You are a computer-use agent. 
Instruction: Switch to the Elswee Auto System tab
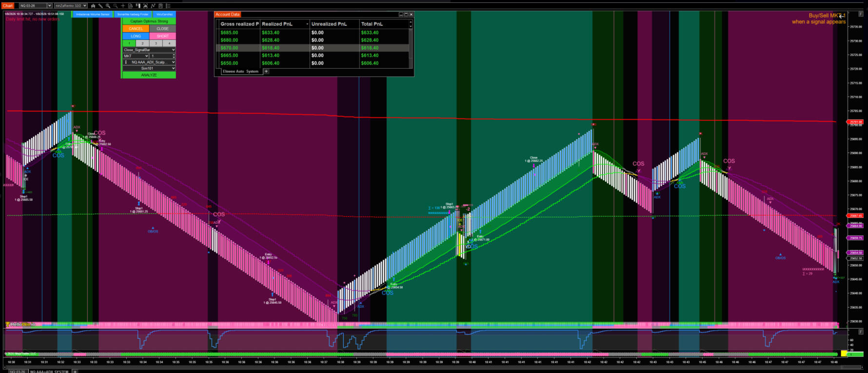tap(240, 72)
